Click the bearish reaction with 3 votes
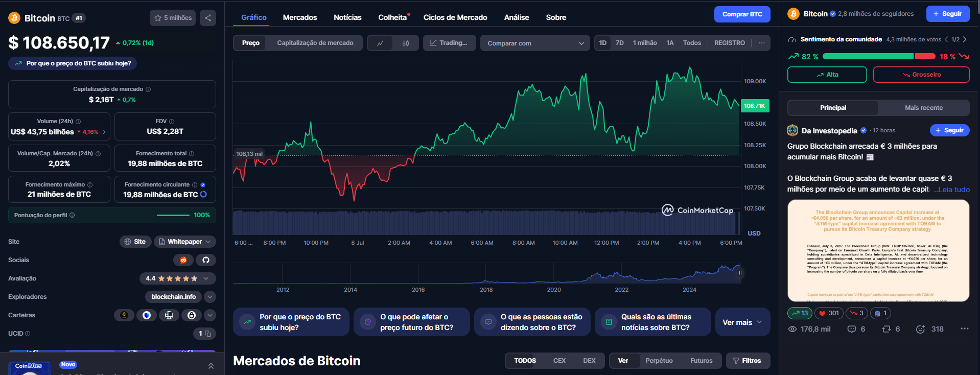 tap(857, 313)
